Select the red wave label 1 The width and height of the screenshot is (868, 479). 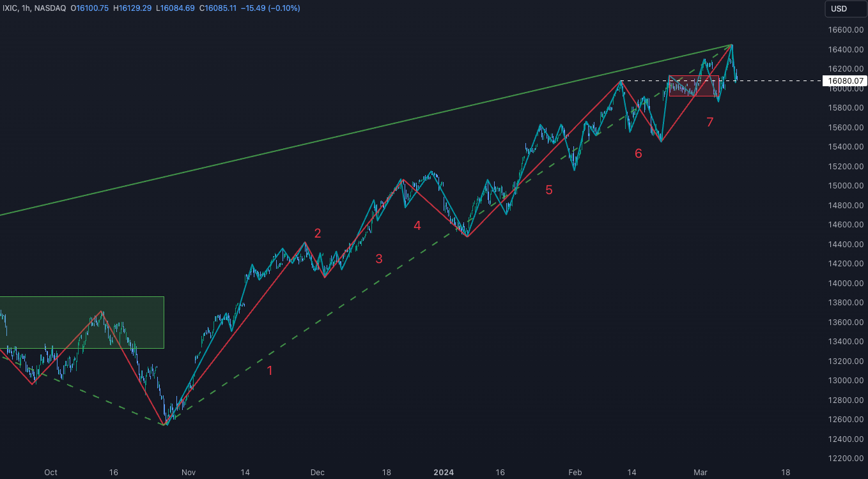(x=270, y=370)
